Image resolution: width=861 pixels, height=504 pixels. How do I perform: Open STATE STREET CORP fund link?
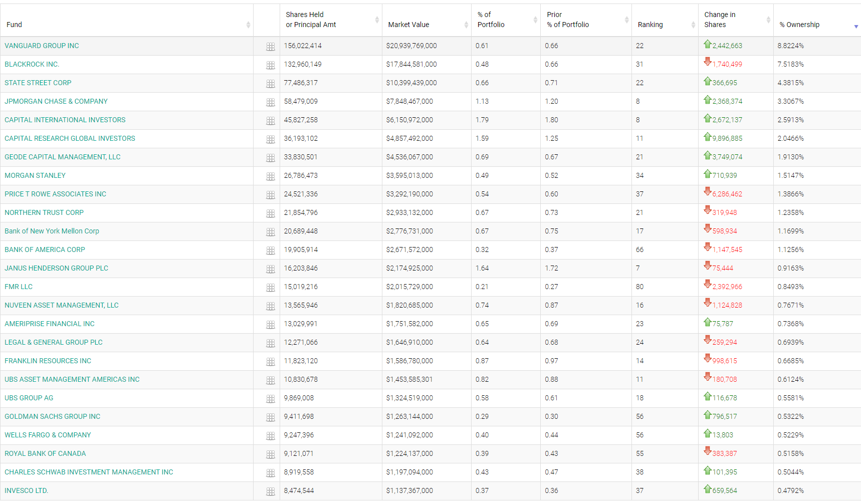point(38,83)
